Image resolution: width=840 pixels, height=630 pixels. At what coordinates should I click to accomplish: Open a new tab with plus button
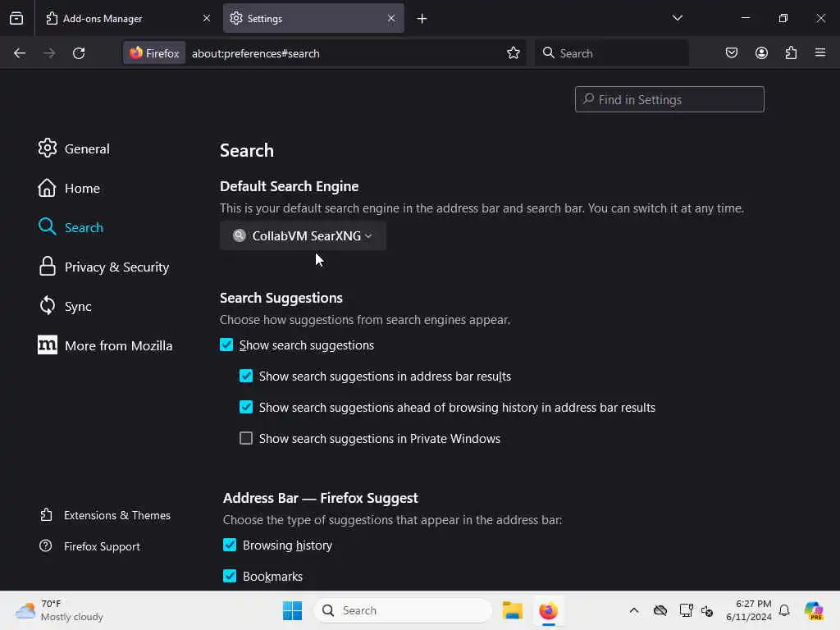click(422, 19)
